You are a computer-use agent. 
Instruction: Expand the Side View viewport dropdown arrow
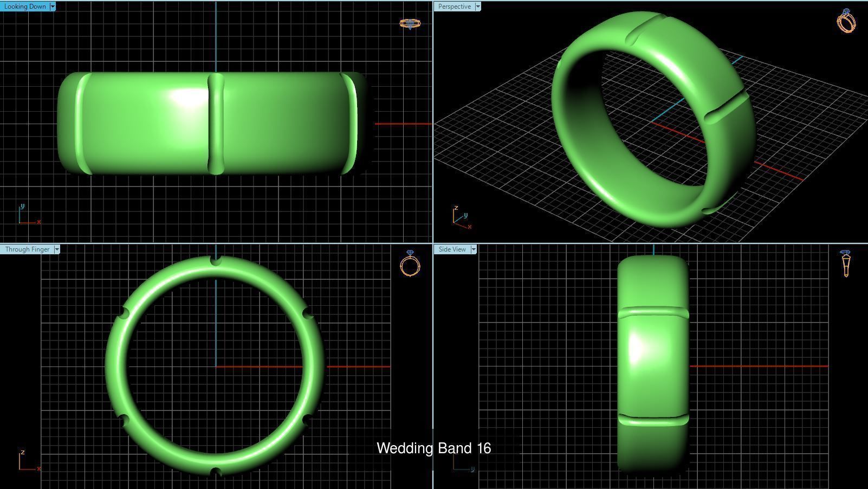click(x=474, y=249)
